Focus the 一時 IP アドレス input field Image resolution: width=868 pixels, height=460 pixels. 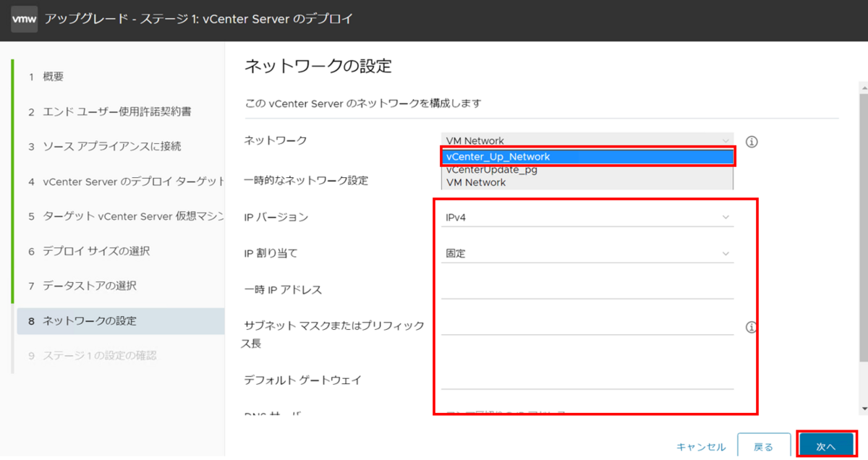(587, 289)
